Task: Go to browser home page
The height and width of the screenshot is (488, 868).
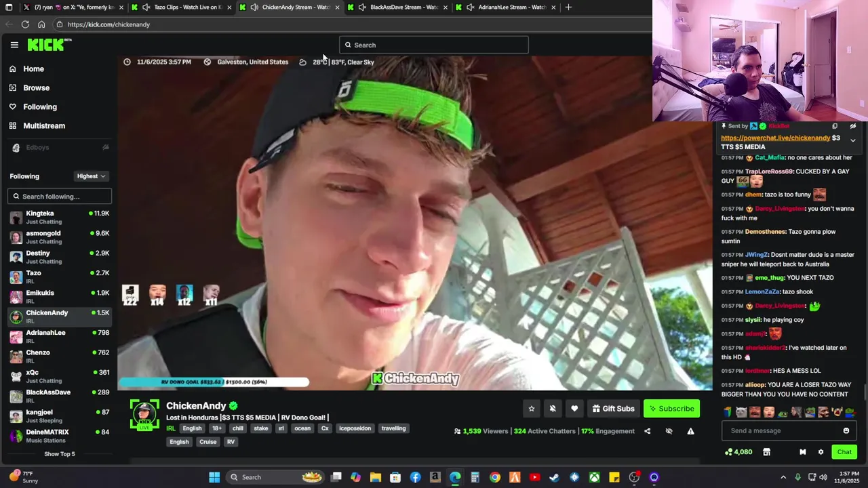Action: click(41, 24)
